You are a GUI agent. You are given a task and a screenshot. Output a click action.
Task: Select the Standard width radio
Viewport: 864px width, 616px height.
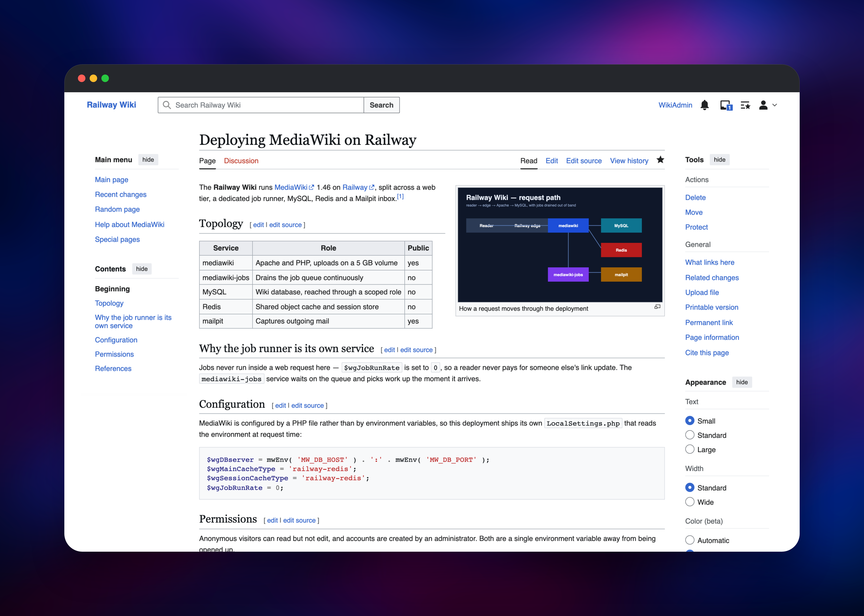690,487
